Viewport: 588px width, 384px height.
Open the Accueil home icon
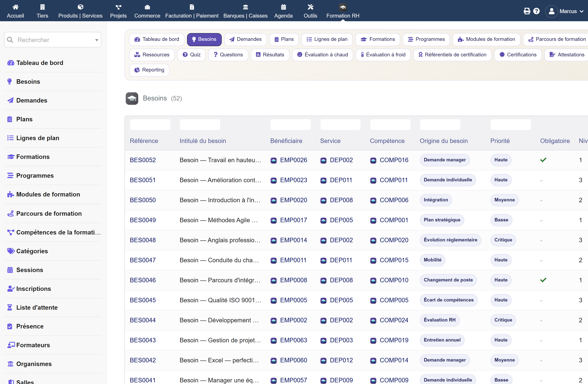[x=15, y=7]
